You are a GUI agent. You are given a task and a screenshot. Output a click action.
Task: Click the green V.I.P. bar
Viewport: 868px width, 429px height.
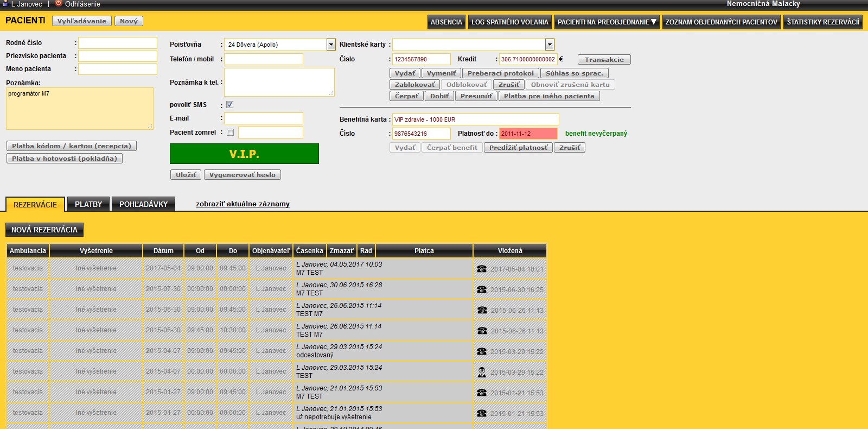(x=244, y=154)
